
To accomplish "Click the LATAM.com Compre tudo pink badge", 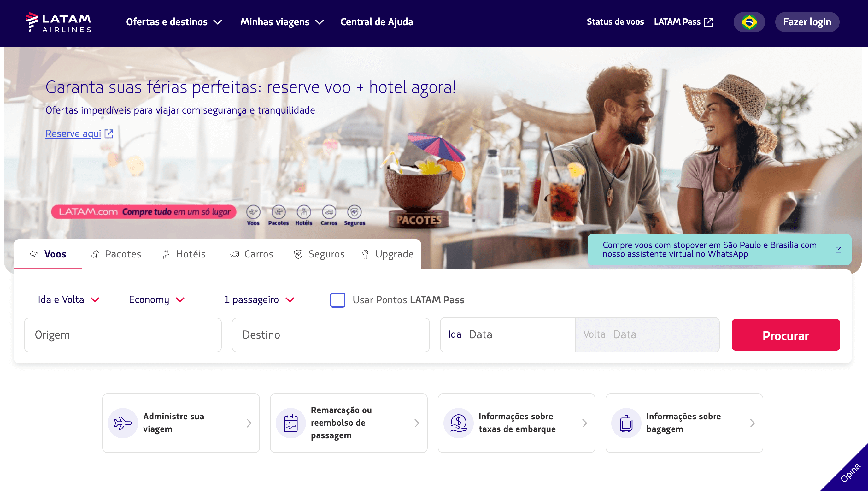I will [144, 212].
